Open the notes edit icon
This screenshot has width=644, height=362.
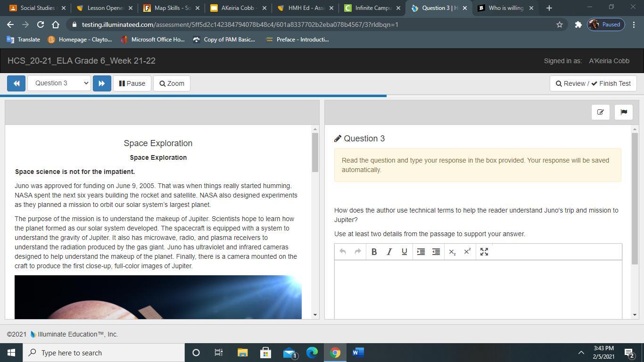coord(600,112)
